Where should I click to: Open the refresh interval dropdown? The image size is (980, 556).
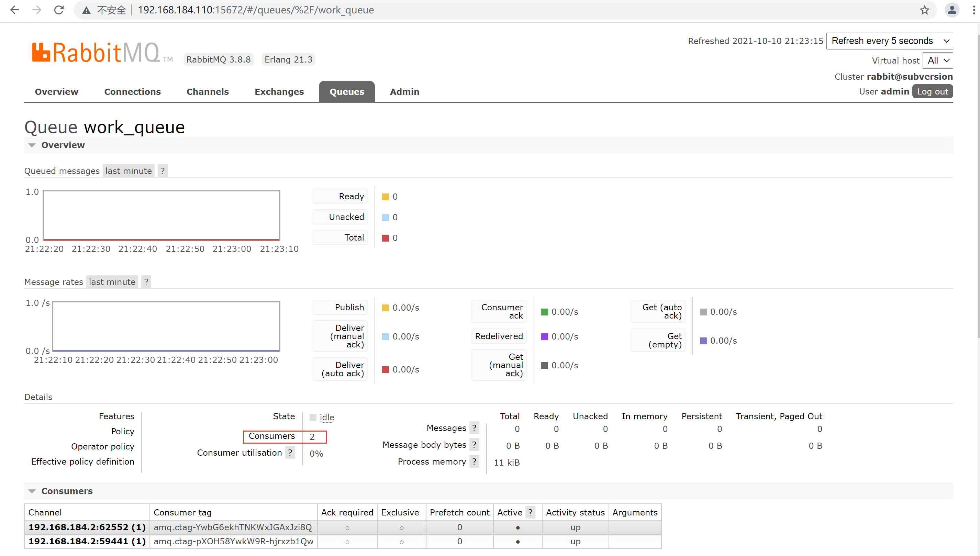pos(890,41)
